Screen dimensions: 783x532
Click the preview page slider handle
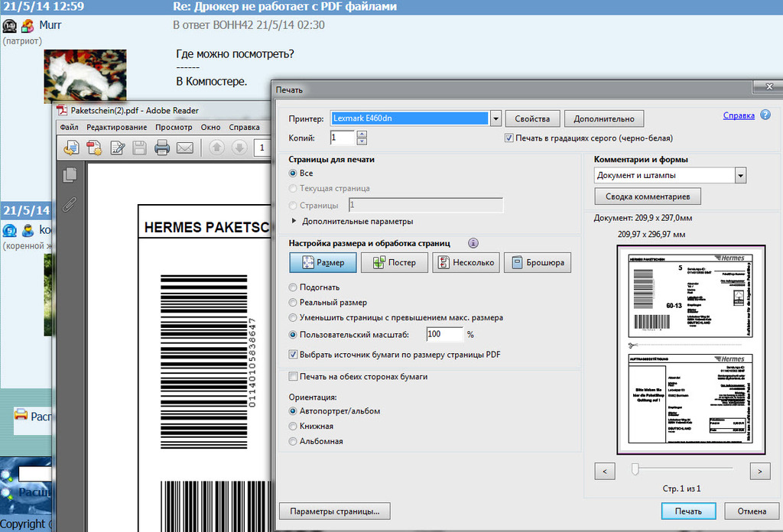pos(635,469)
